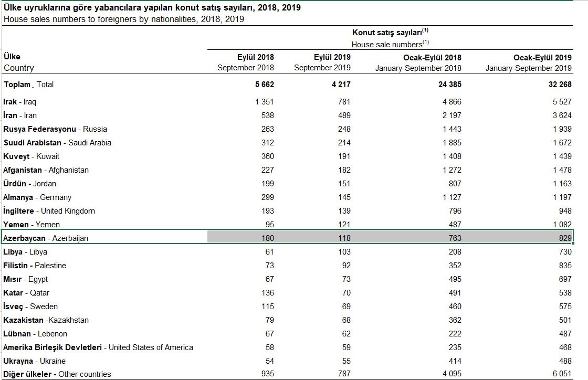Click the Eylül 2018 column header
Screen dimensions: 588x380
[255, 57]
